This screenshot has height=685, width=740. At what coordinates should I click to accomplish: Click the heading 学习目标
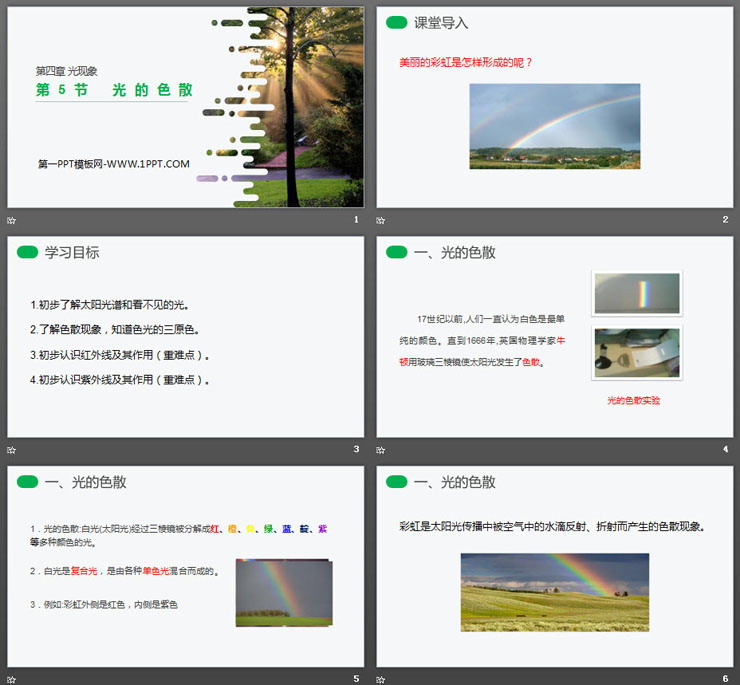coord(72,252)
